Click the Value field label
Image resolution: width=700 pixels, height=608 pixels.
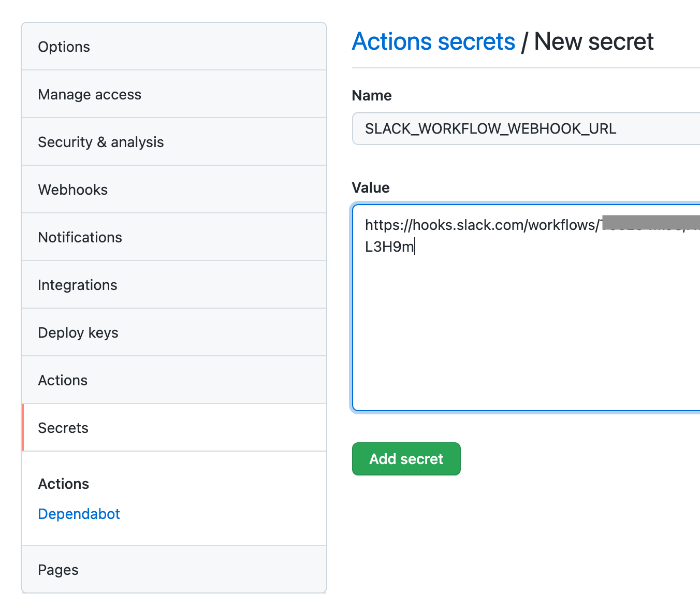(x=371, y=187)
